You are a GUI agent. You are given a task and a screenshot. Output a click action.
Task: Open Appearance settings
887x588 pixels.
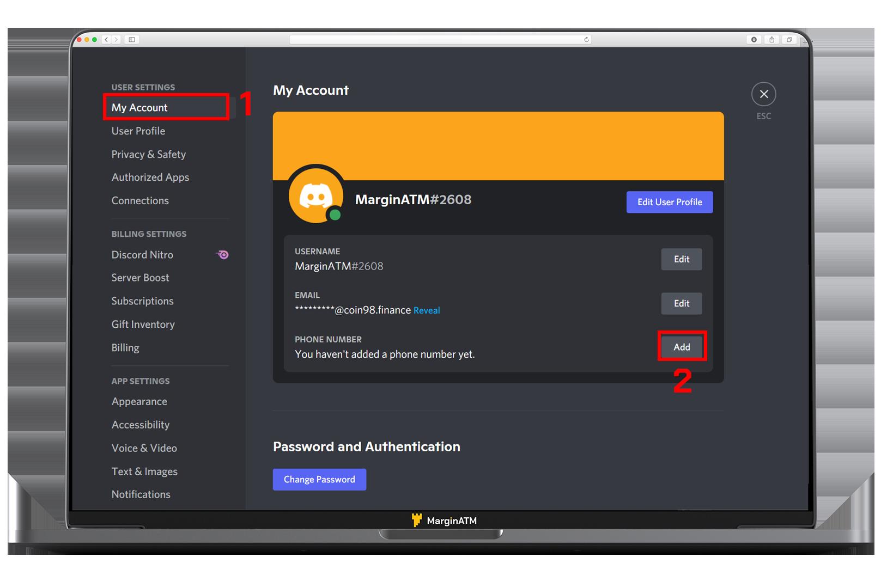(139, 401)
